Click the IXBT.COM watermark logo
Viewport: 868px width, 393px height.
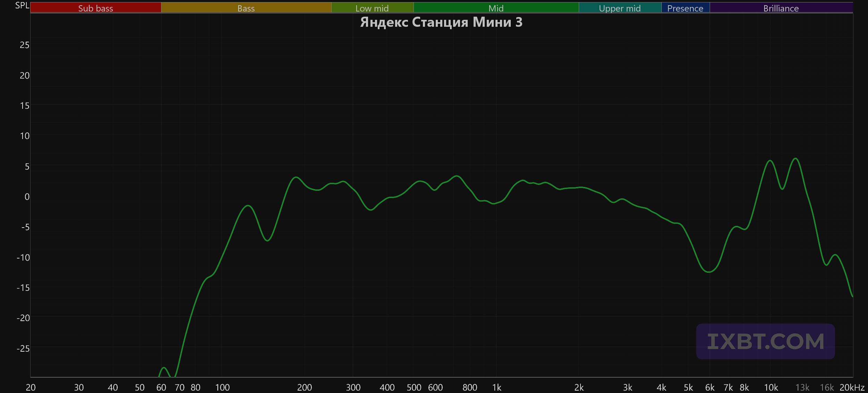(766, 341)
